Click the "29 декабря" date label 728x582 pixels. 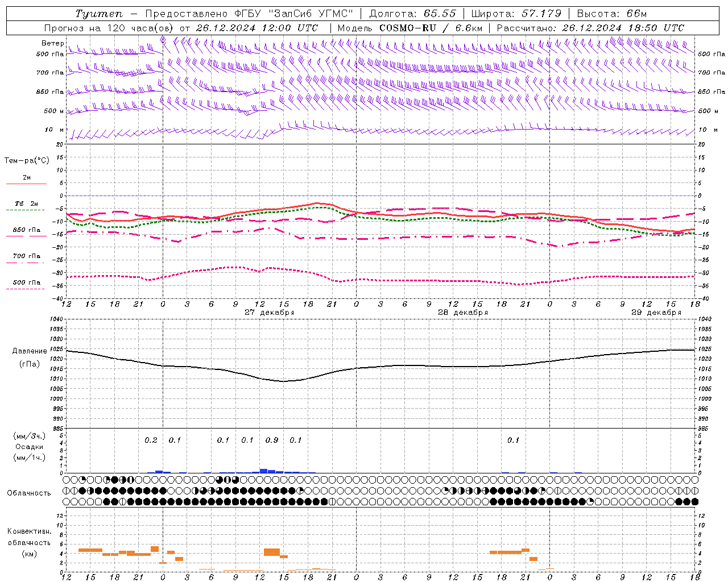coord(656,313)
